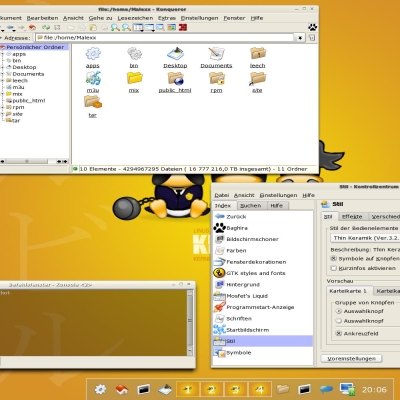Expand the leech node in sidebar tree

2,80
